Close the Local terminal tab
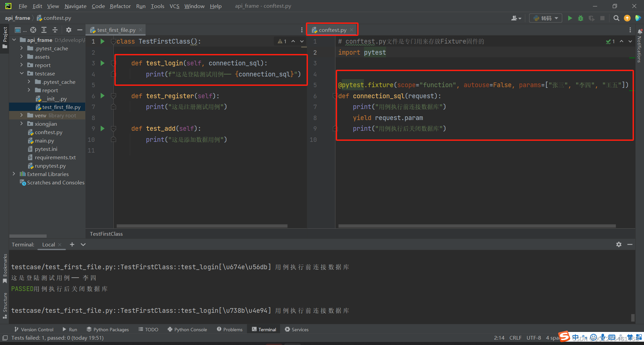Image resolution: width=644 pixels, height=345 pixels. pyautogui.click(x=60, y=245)
